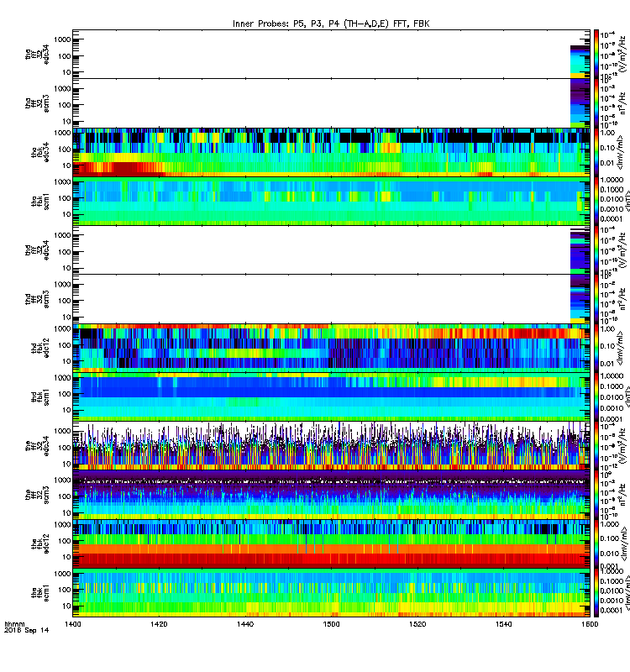The width and height of the screenshot is (630, 672).
Task: Click the color bar beside thd fbk scm1 panel
Action: coord(596,396)
